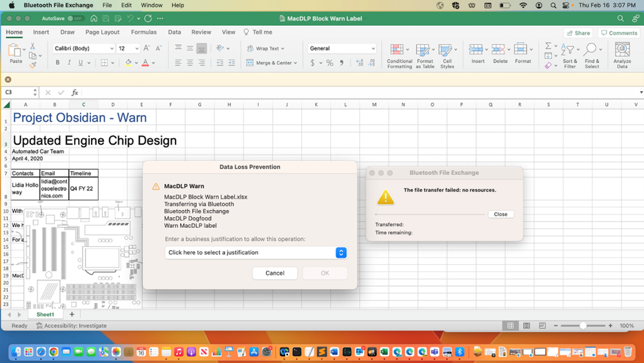The height and width of the screenshot is (363, 644).
Task: Open the Formulas ribbon tab
Action: 144,32
